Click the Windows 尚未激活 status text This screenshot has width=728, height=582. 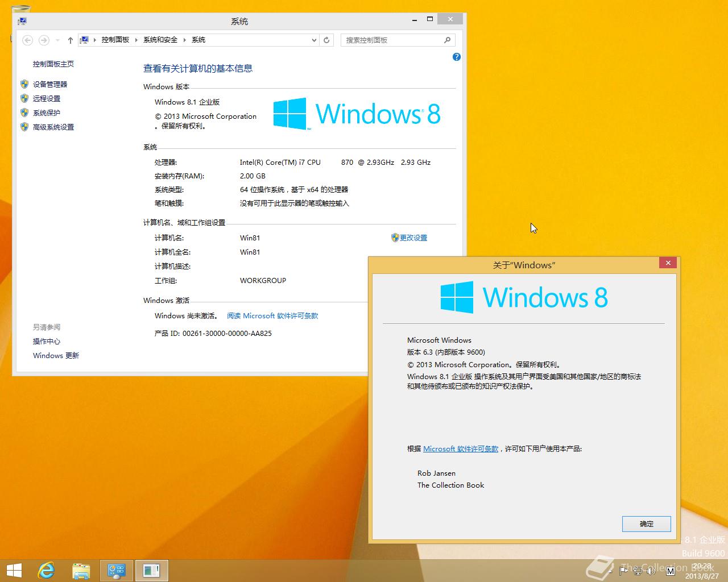(x=186, y=315)
